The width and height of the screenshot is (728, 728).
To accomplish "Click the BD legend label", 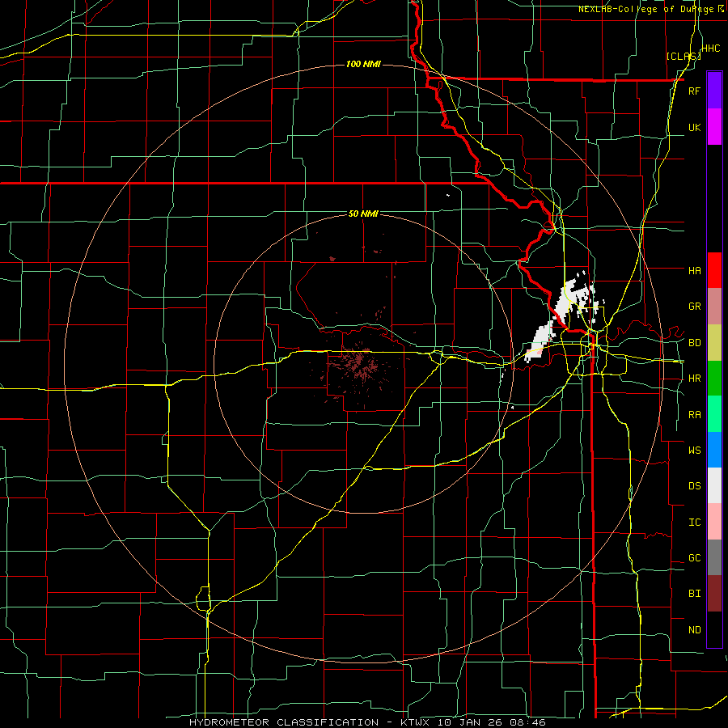I will coord(694,343).
